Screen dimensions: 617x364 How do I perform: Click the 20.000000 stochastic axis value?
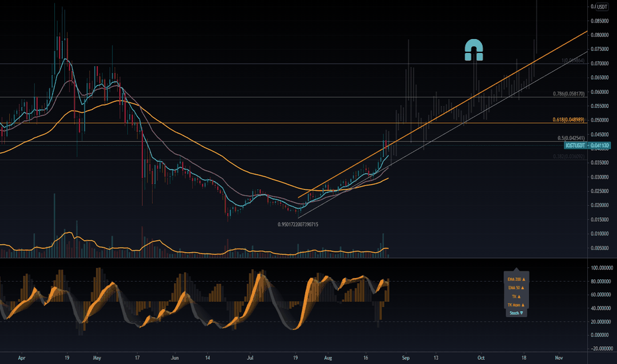601,322
